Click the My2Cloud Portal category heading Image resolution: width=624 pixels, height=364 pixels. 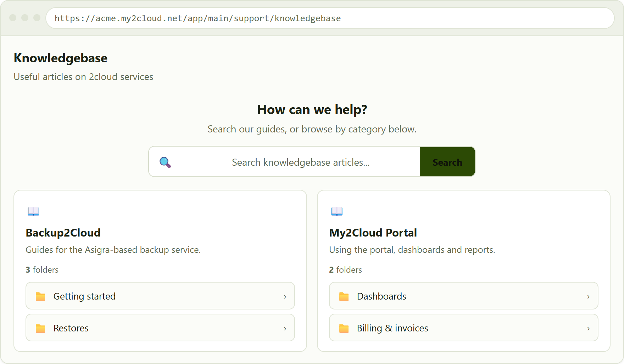pyautogui.click(x=373, y=233)
